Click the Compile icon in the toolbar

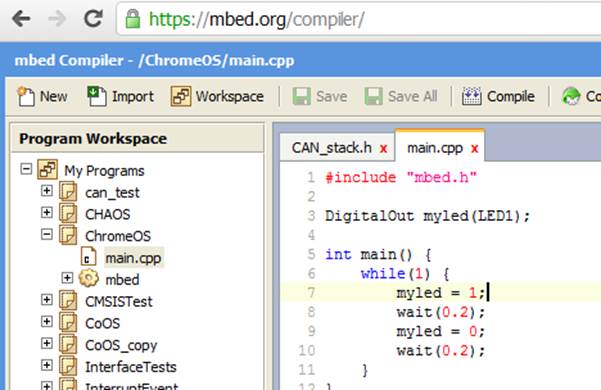(471, 96)
